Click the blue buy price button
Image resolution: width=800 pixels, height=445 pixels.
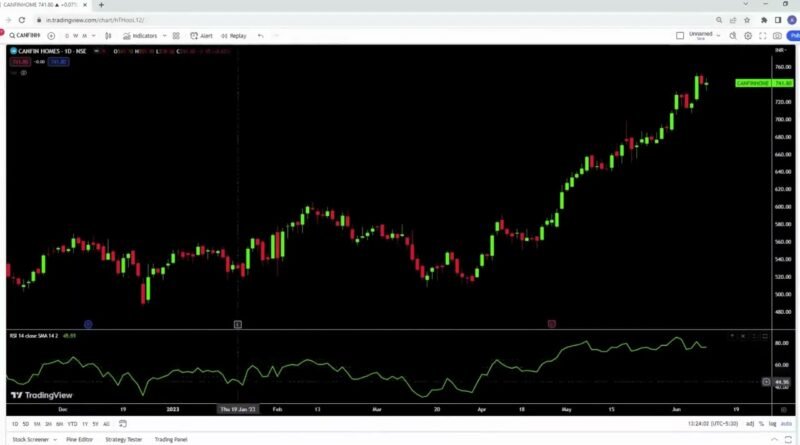coord(59,62)
